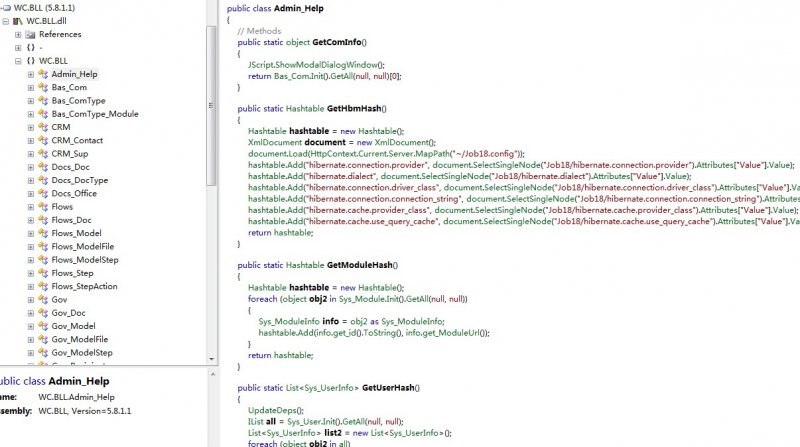Click the Gov_ModelFile class icon
800x447 pixels.
tap(43, 339)
